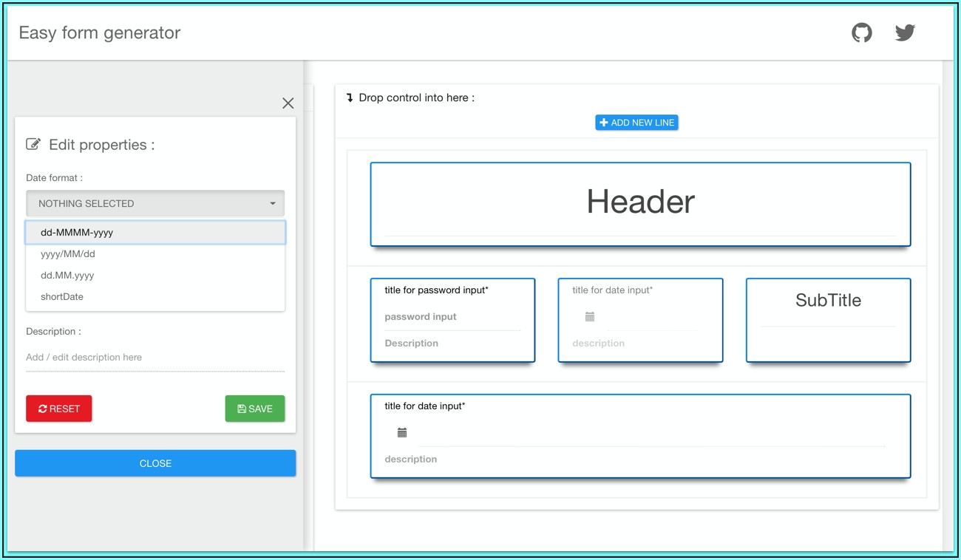Click the Description input field
Image resolution: width=961 pixels, height=560 pixels.
(155, 358)
